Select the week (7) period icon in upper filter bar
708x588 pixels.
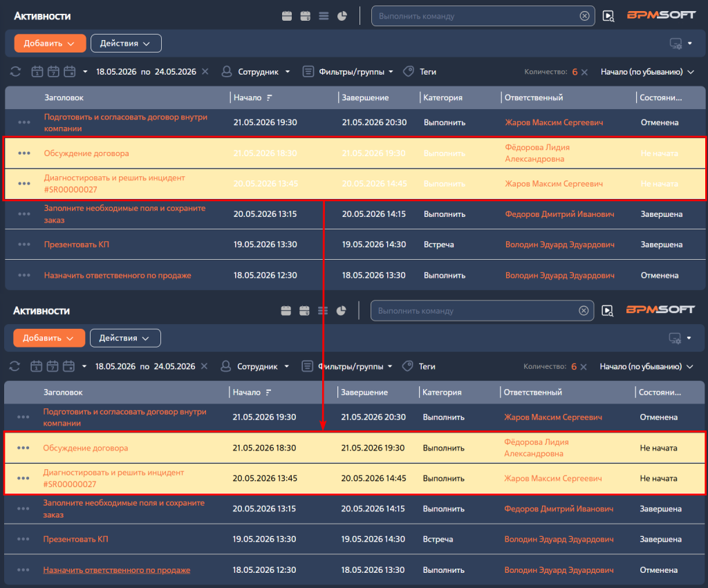click(x=53, y=72)
